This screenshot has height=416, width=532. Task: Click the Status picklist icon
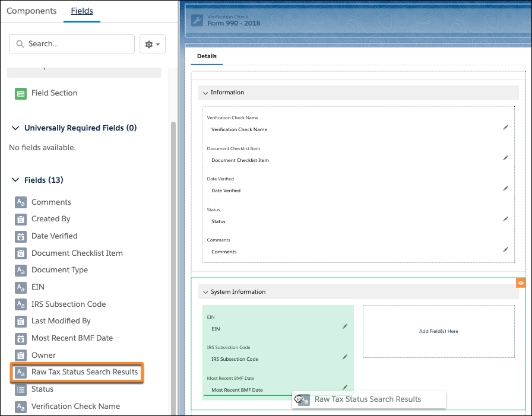pyautogui.click(x=21, y=389)
